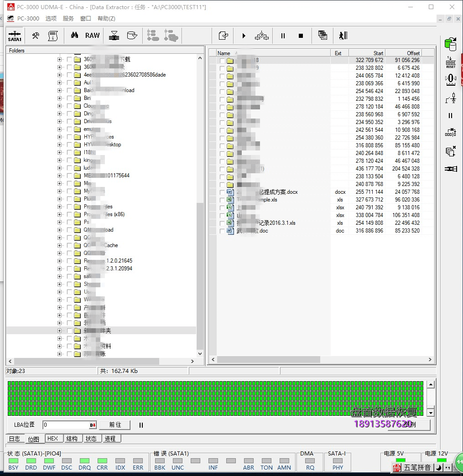Click the binoculars search icon
Screen dimensions: 463x476
(x=74, y=35)
